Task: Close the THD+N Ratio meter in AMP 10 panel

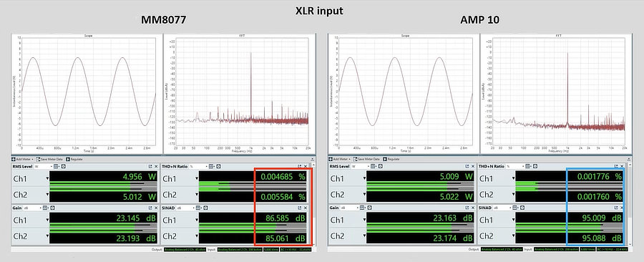Action: pos(622,166)
